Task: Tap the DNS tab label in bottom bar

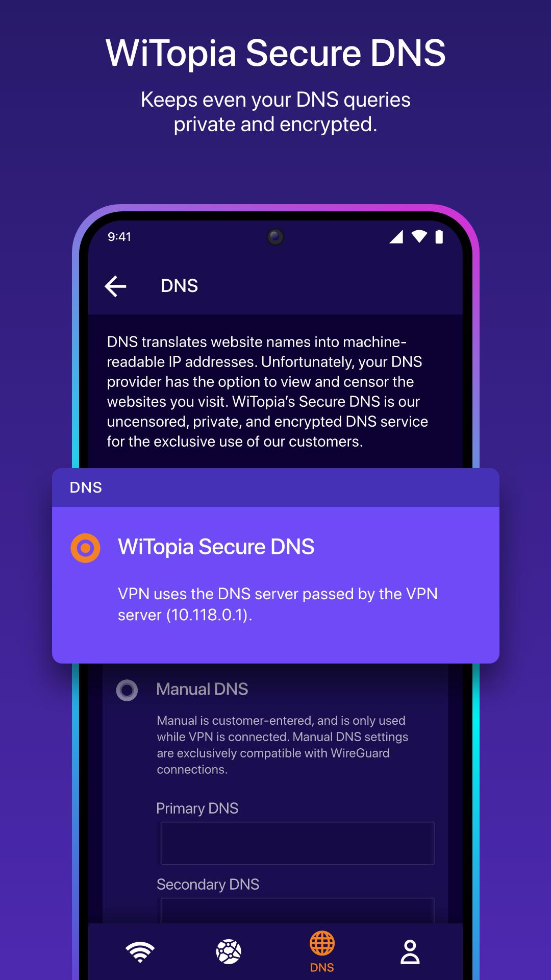Action: tap(322, 968)
